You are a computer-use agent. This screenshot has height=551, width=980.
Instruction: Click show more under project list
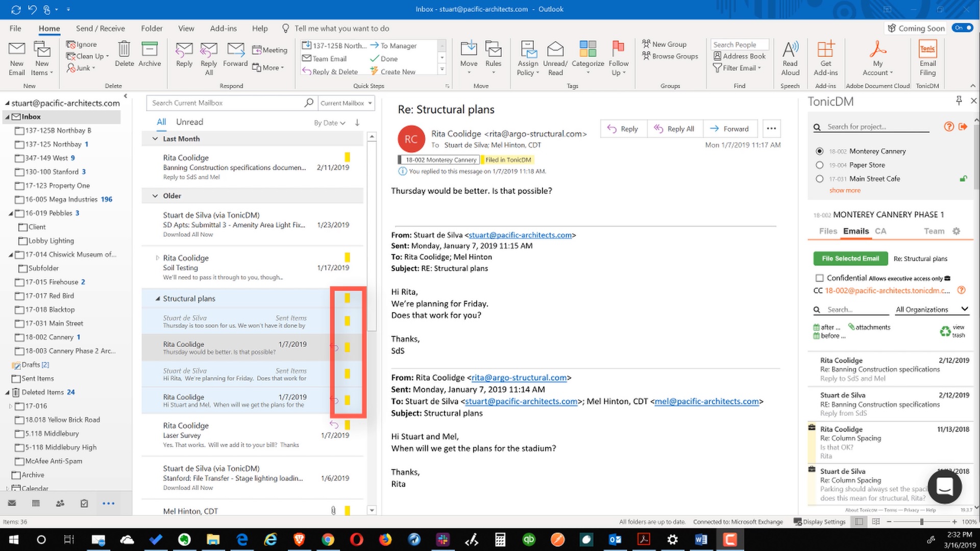[x=845, y=190]
